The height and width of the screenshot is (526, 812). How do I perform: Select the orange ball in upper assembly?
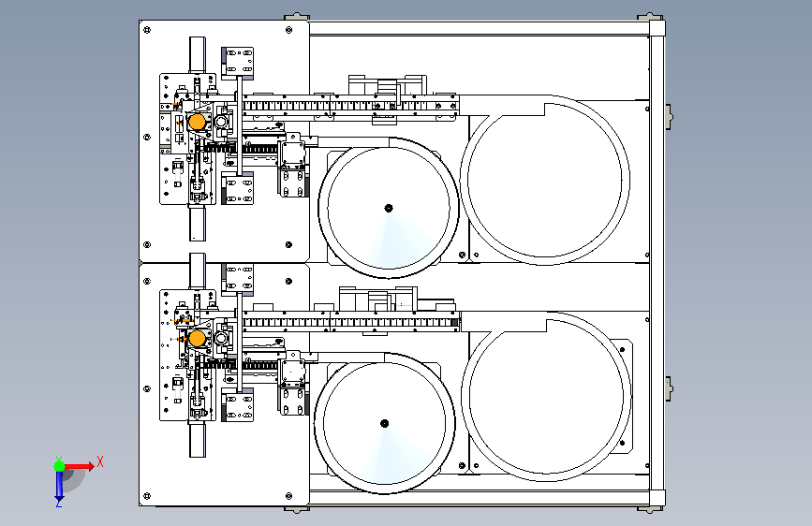(197, 123)
